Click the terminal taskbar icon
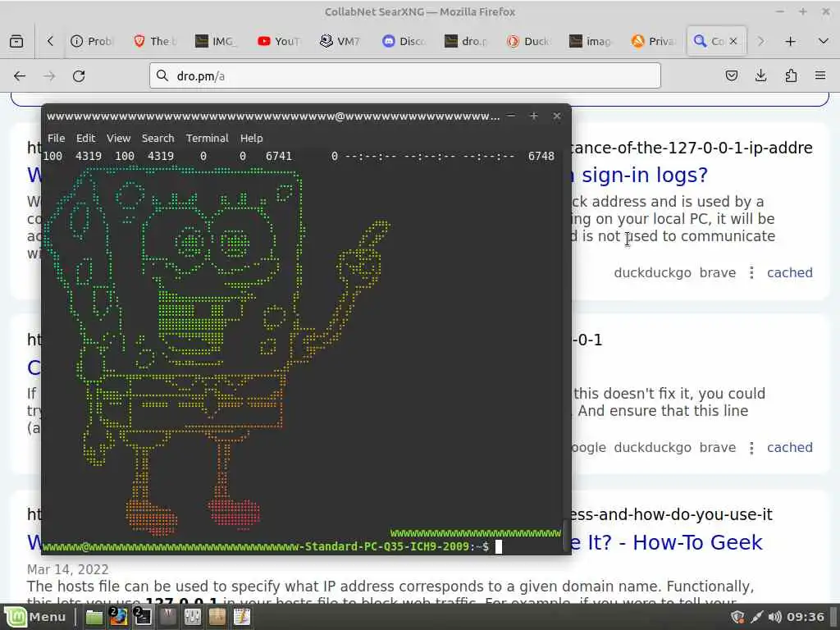The image size is (840, 630). [x=143, y=617]
